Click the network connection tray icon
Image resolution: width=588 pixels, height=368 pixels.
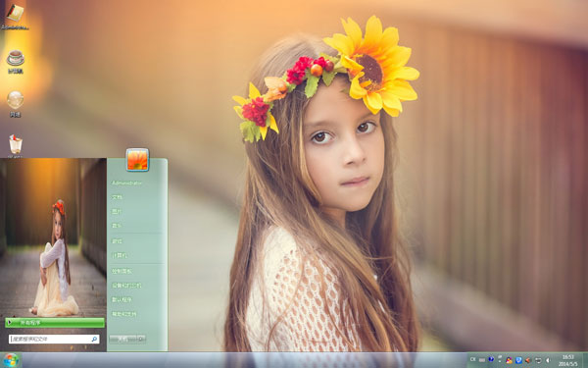click(538, 360)
